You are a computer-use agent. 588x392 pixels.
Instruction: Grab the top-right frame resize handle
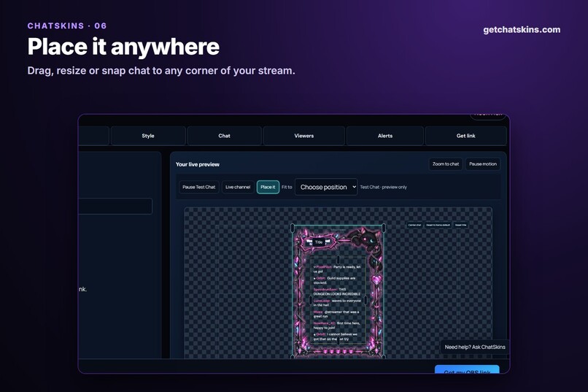(384, 227)
